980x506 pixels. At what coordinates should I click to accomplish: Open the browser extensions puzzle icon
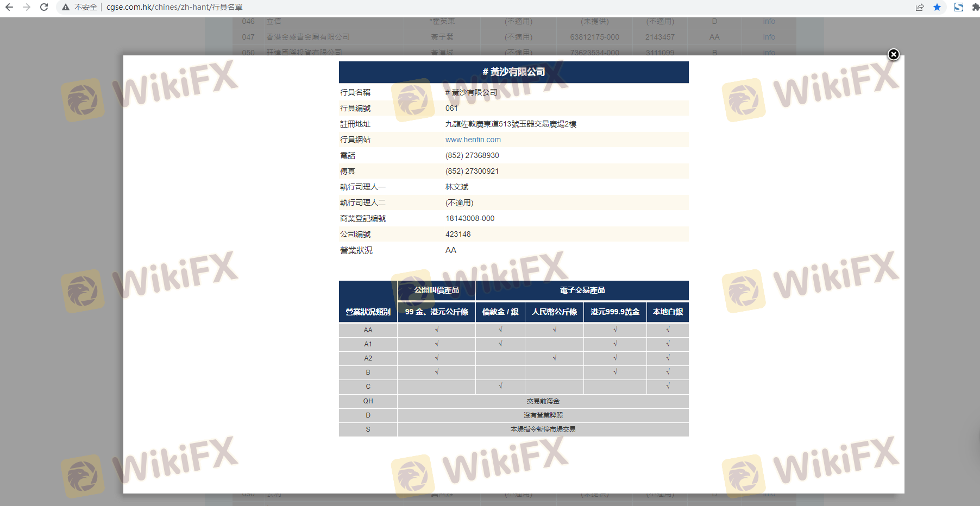click(x=975, y=7)
